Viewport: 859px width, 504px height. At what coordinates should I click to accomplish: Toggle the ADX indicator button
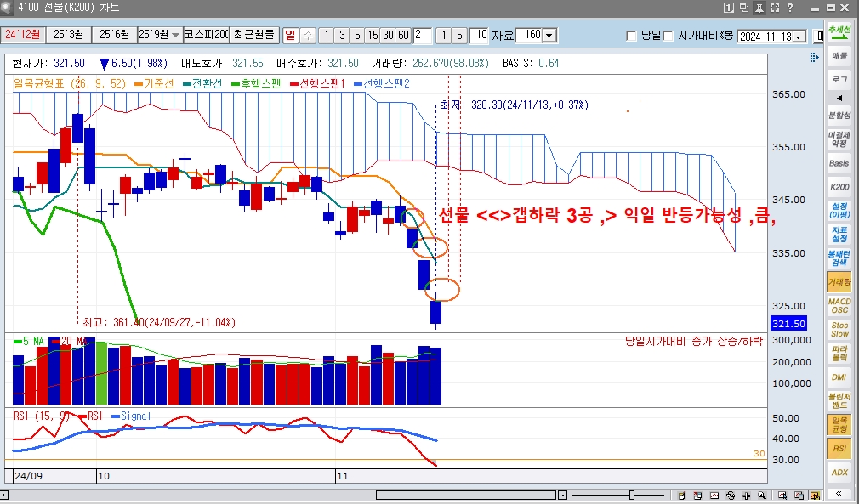pos(839,472)
